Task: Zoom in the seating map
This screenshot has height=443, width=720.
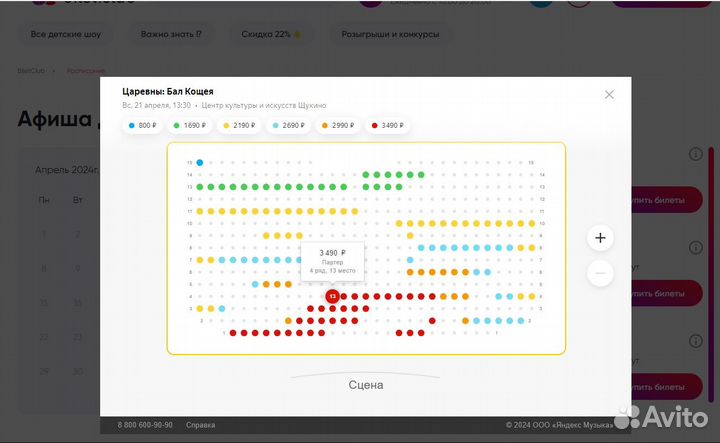Action: (600, 238)
